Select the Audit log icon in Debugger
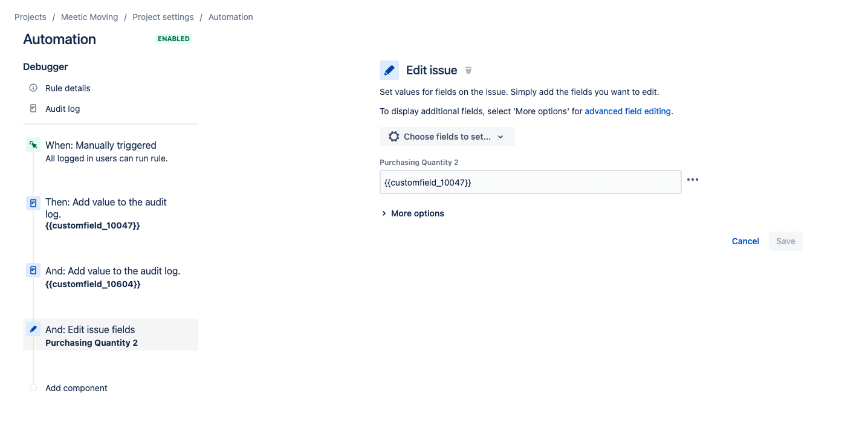Image resolution: width=868 pixels, height=434 pixels. pos(33,108)
